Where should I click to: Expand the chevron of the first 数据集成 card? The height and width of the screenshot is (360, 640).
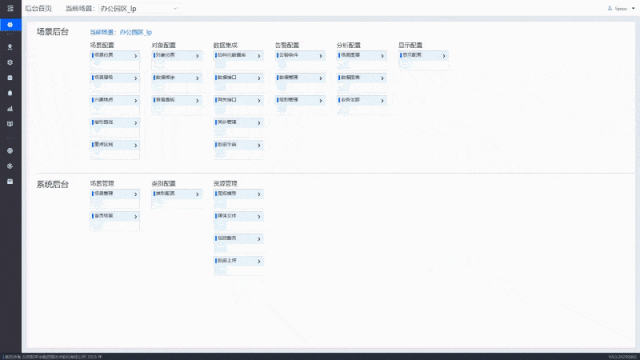[259, 56]
